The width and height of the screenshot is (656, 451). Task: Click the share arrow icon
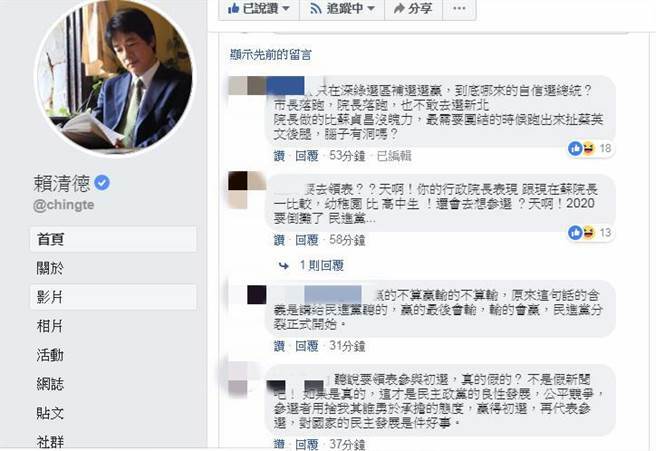[400, 8]
